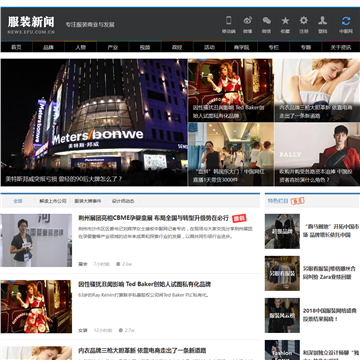The image size is (360, 360).
Task: Click the view-count eye icon showing 2.6w
Action: [118, 264]
